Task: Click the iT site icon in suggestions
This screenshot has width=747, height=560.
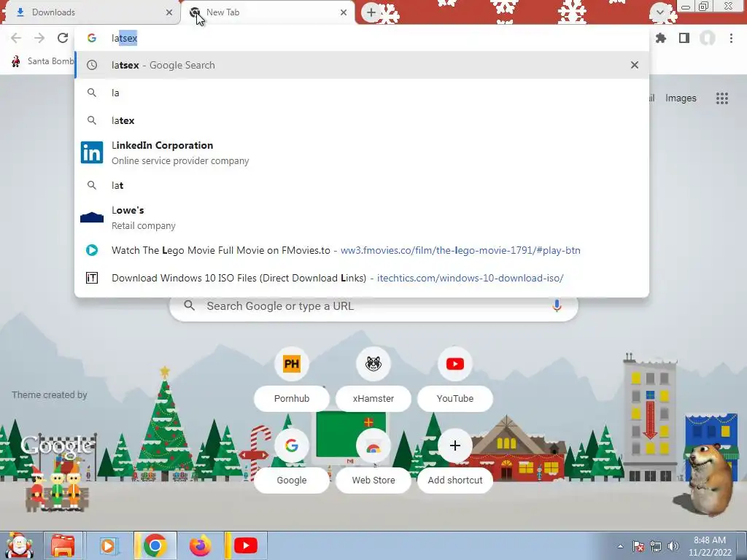Action: tap(92, 278)
